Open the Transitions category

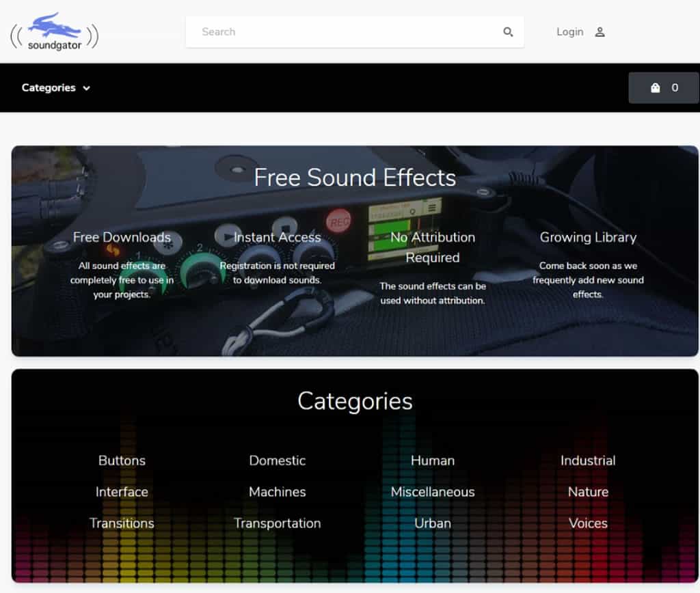pyautogui.click(x=122, y=523)
